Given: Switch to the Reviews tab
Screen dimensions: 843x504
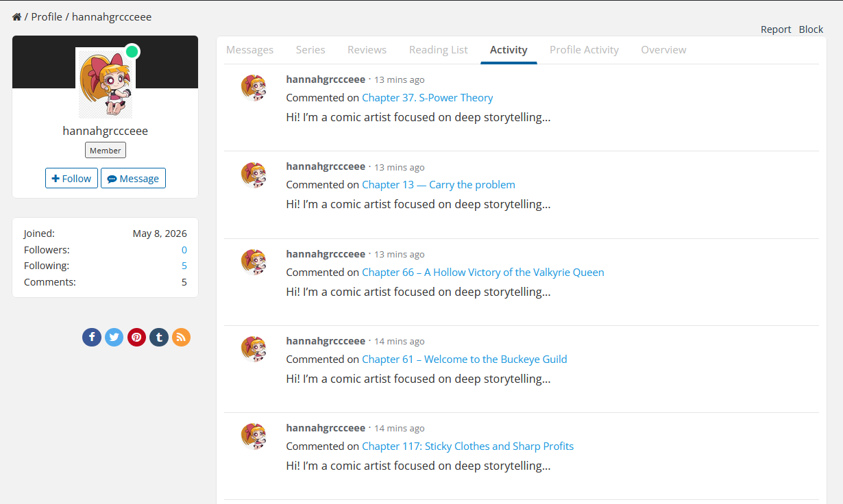Looking at the screenshot, I should (367, 50).
